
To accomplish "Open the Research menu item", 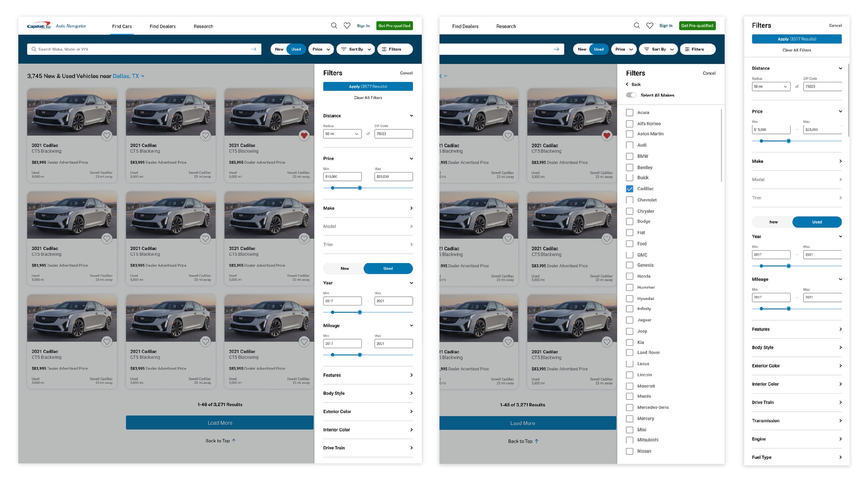I will coord(203,26).
